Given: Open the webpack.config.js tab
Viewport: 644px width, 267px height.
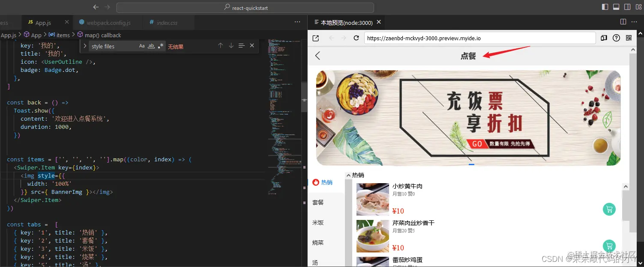Looking at the screenshot, I should pos(108,22).
